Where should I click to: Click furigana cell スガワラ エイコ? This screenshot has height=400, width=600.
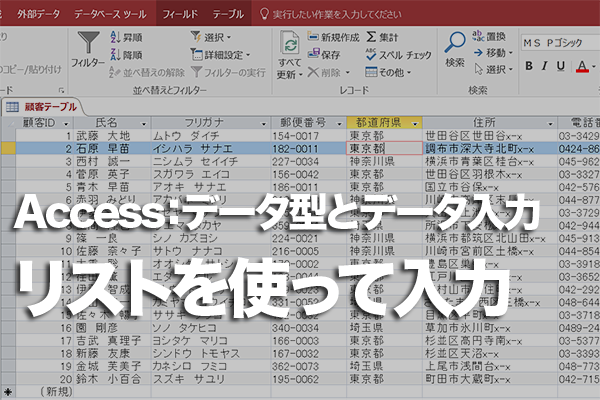click(x=211, y=174)
